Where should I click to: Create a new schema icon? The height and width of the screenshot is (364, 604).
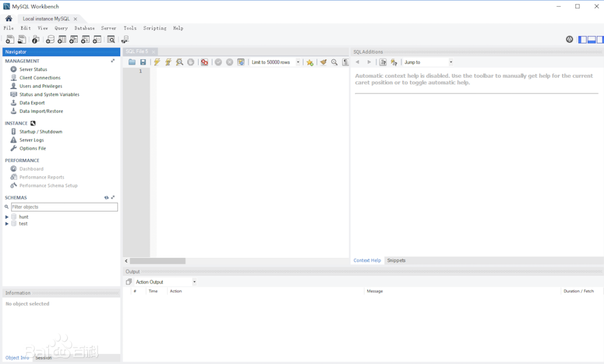(50, 39)
